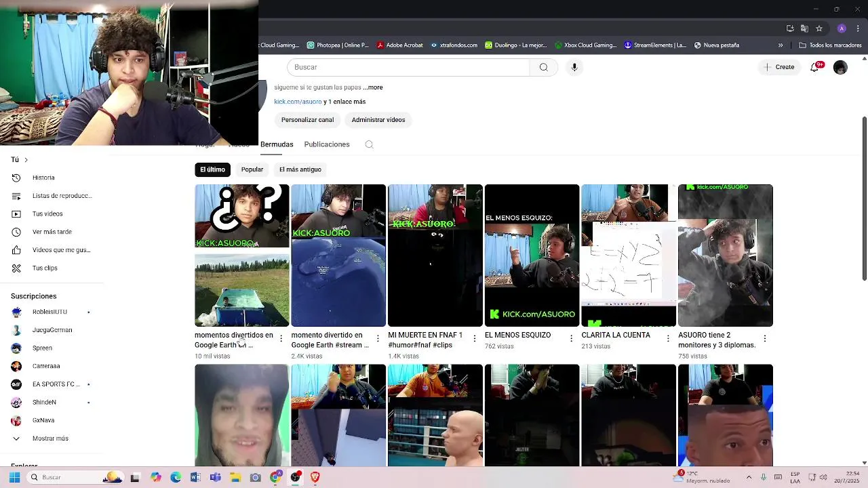Click the translate page icon in address bar

(804, 28)
